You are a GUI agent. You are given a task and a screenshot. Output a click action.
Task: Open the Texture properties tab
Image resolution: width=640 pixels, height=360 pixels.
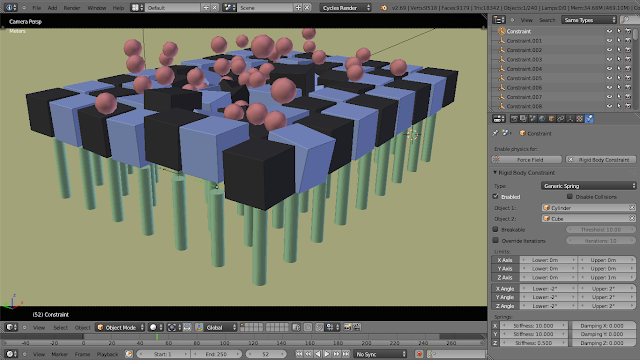(x=580, y=119)
